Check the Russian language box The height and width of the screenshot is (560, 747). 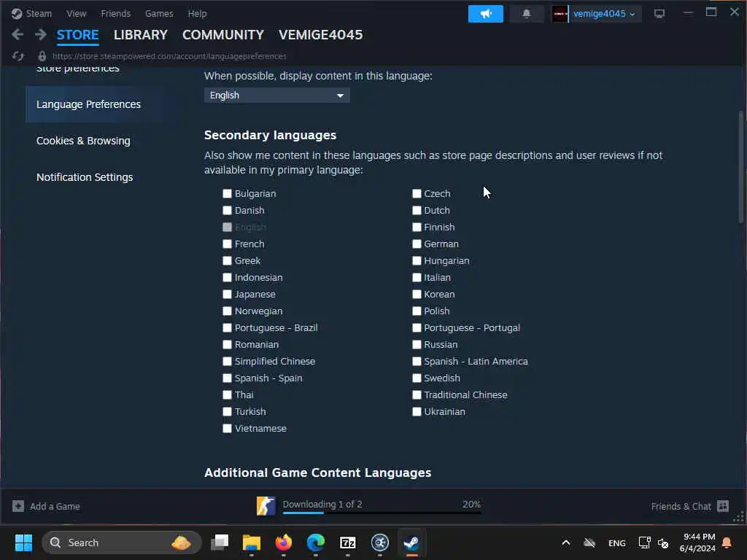(417, 344)
